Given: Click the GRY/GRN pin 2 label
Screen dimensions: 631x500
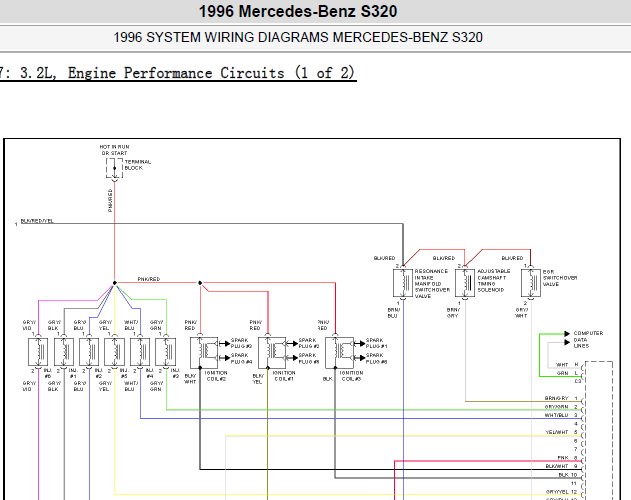Looking at the screenshot, I should (x=561, y=407).
